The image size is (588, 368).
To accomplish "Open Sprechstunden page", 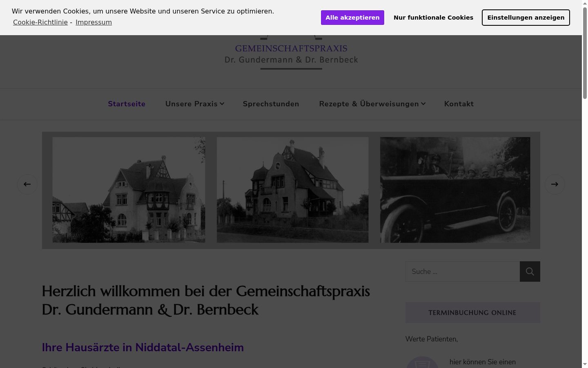I will (x=271, y=104).
